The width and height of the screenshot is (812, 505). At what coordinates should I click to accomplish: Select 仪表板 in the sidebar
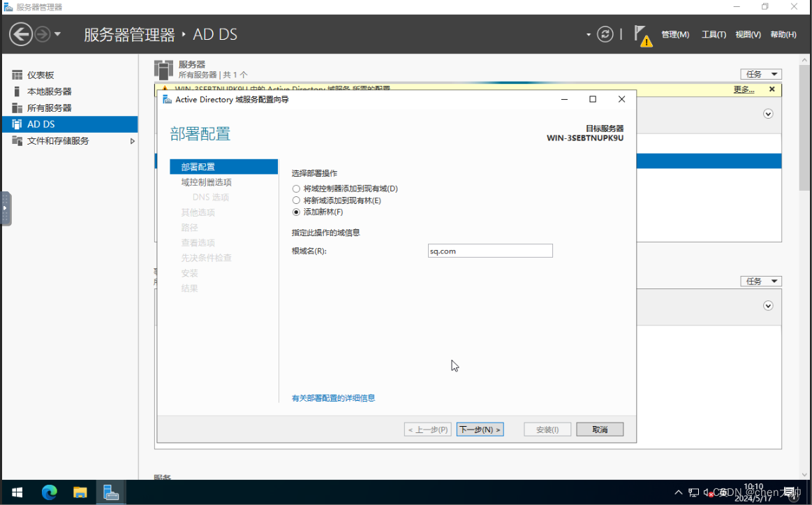70,75
